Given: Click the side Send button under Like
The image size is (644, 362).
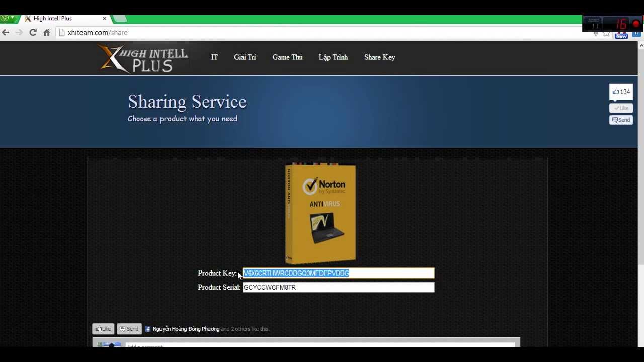Looking at the screenshot, I should coord(621,120).
